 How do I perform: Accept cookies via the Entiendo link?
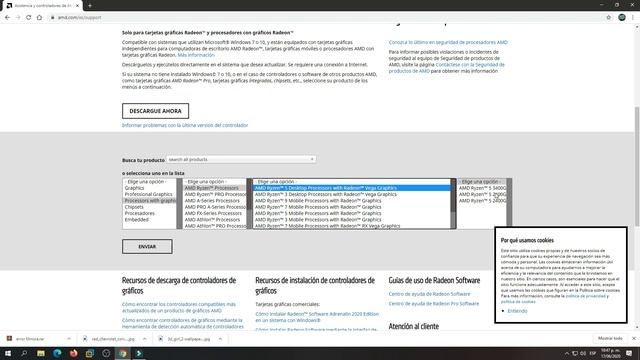click(517, 311)
